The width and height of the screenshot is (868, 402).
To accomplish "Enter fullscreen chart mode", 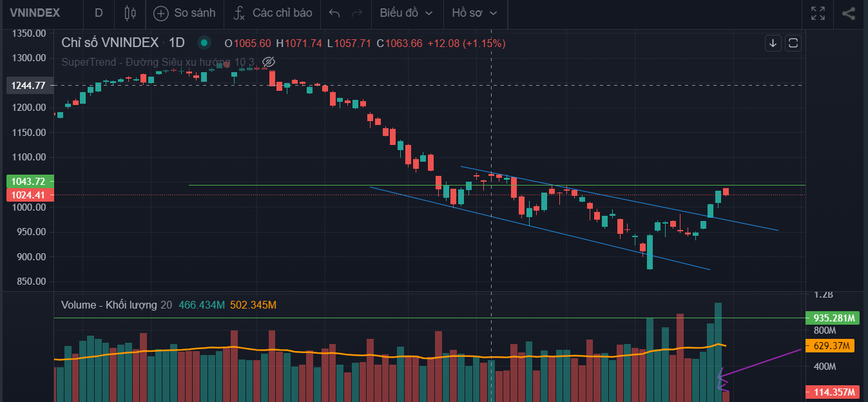I will pos(818,13).
